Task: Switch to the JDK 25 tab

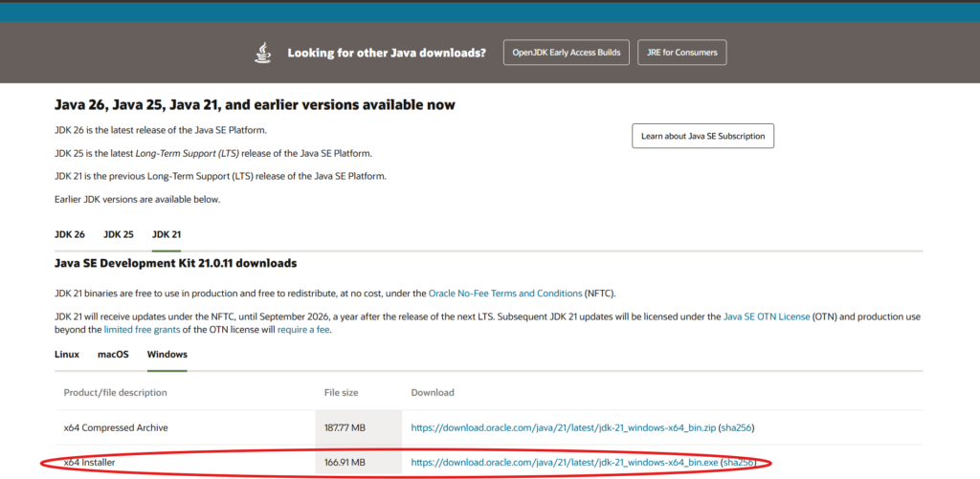Action: 118,235
